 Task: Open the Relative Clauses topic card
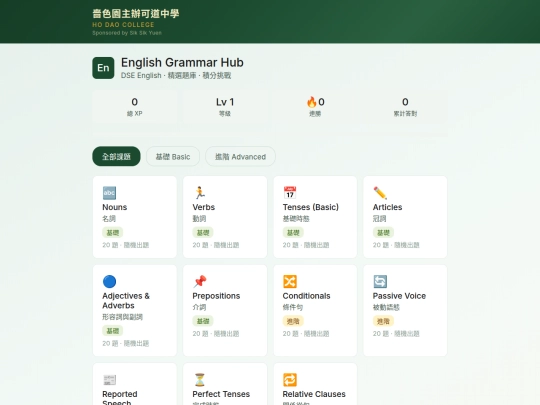tap(315, 384)
